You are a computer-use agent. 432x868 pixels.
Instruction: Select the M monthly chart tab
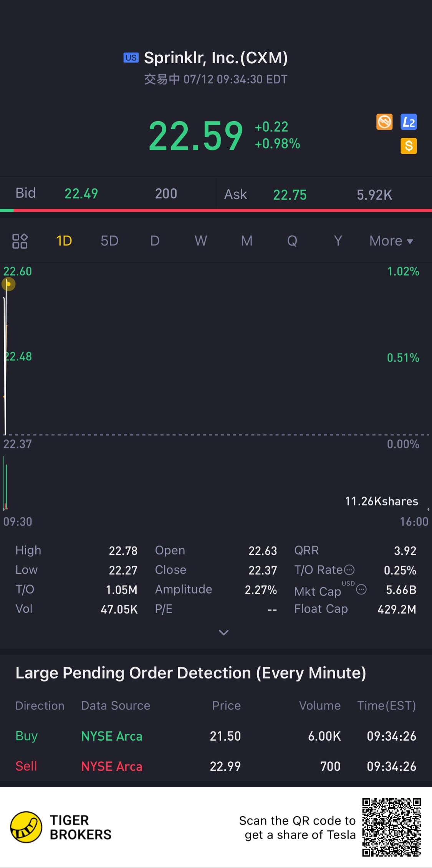click(247, 241)
